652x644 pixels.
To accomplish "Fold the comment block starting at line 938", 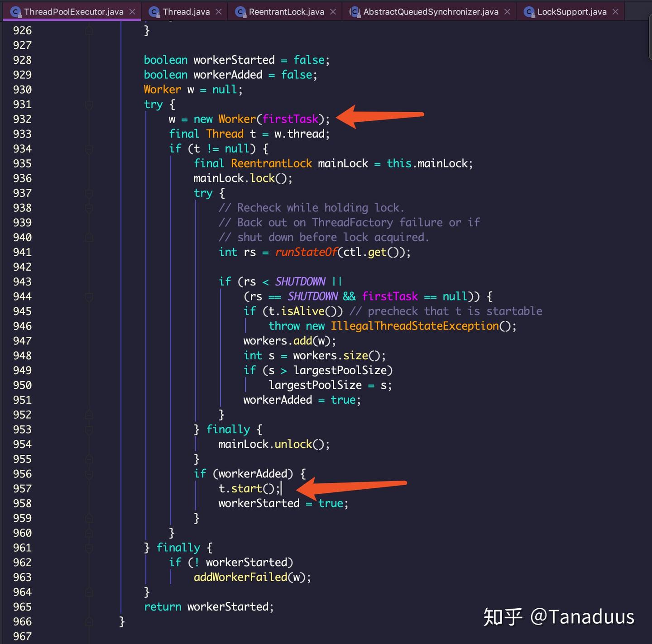I will pos(89,208).
